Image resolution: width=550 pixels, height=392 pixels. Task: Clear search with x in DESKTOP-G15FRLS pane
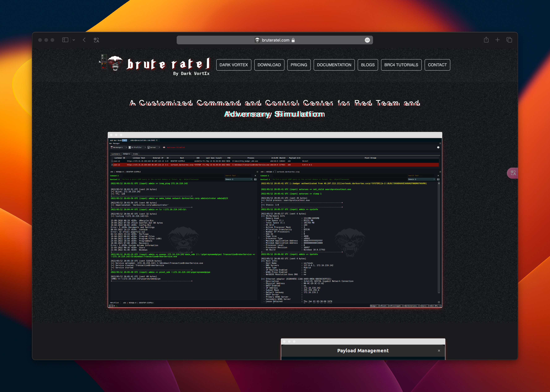coord(255,176)
